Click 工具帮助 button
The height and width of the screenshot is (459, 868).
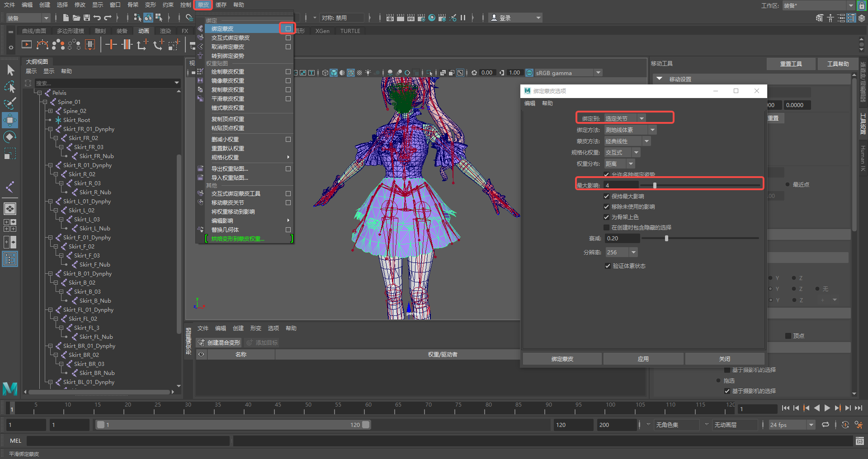838,64
